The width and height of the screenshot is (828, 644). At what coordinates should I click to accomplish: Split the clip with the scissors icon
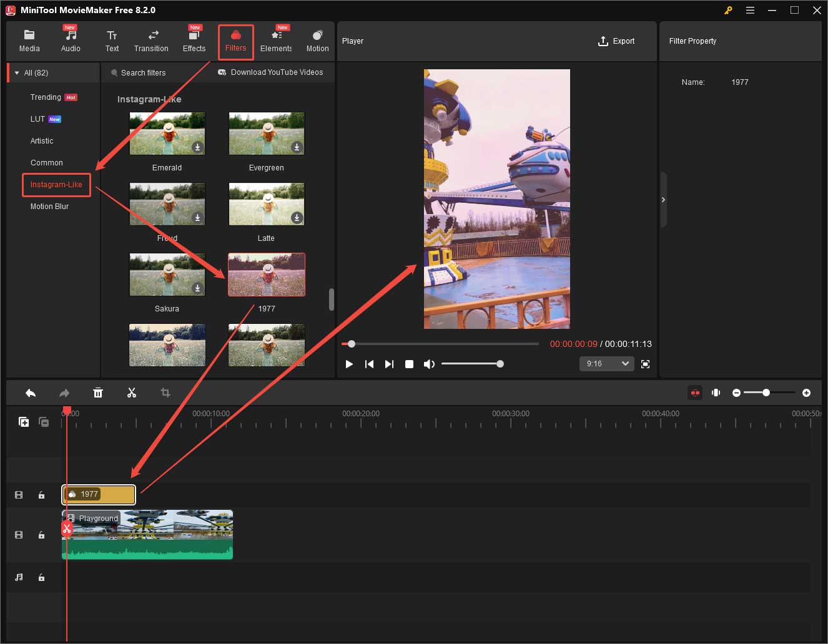[132, 393]
